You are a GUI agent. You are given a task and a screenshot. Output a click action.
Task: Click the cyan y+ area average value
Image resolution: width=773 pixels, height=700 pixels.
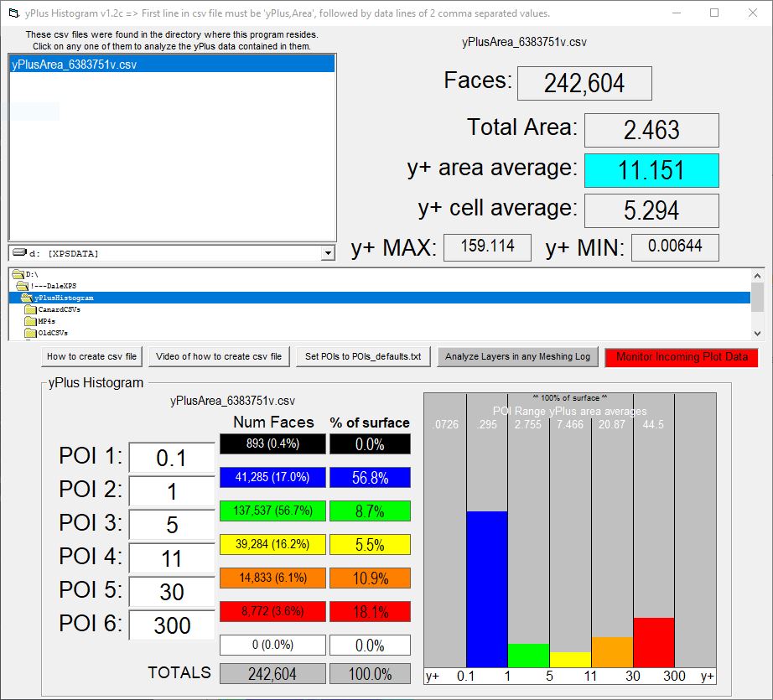click(651, 170)
